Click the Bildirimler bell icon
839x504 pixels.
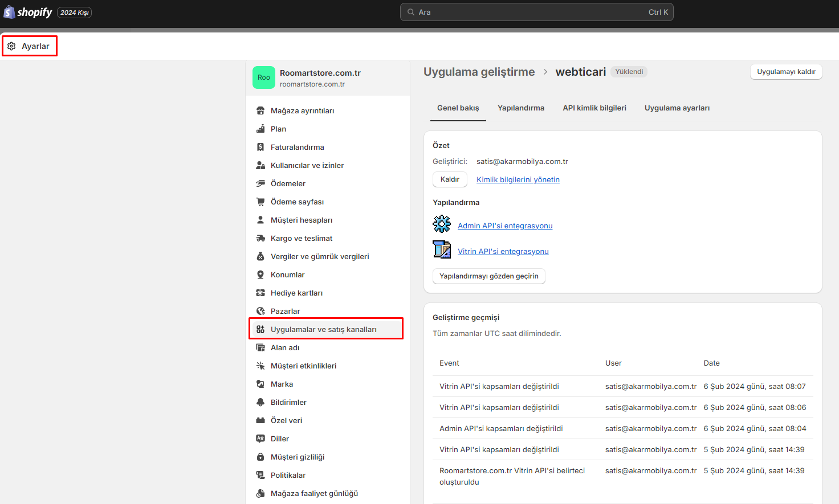click(x=260, y=402)
